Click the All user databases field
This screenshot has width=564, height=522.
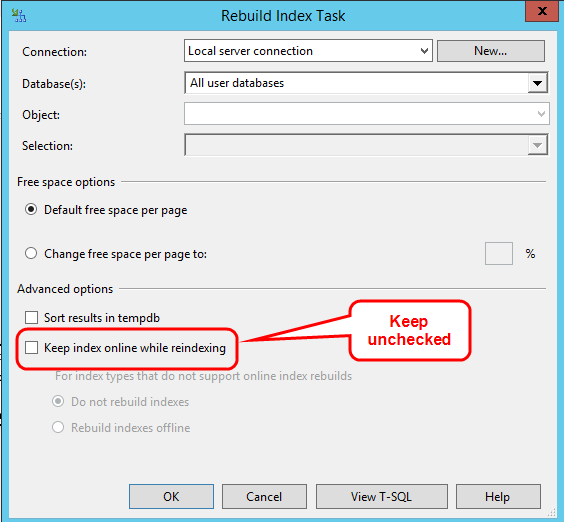click(366, 83)
